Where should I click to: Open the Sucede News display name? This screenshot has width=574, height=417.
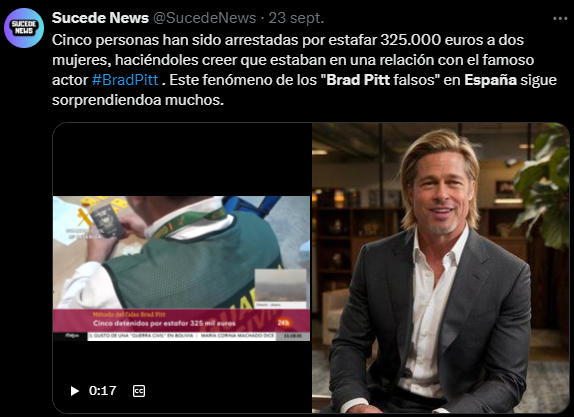[100, 18]
